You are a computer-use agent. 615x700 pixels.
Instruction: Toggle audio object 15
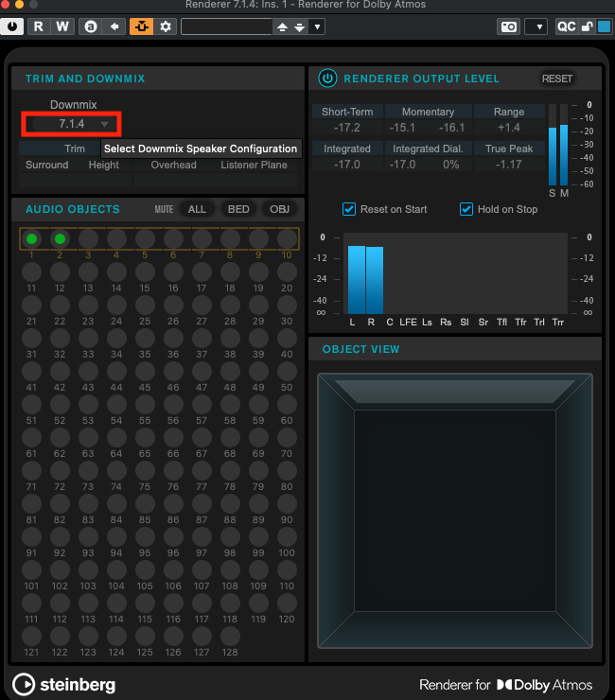pos(145,271)
